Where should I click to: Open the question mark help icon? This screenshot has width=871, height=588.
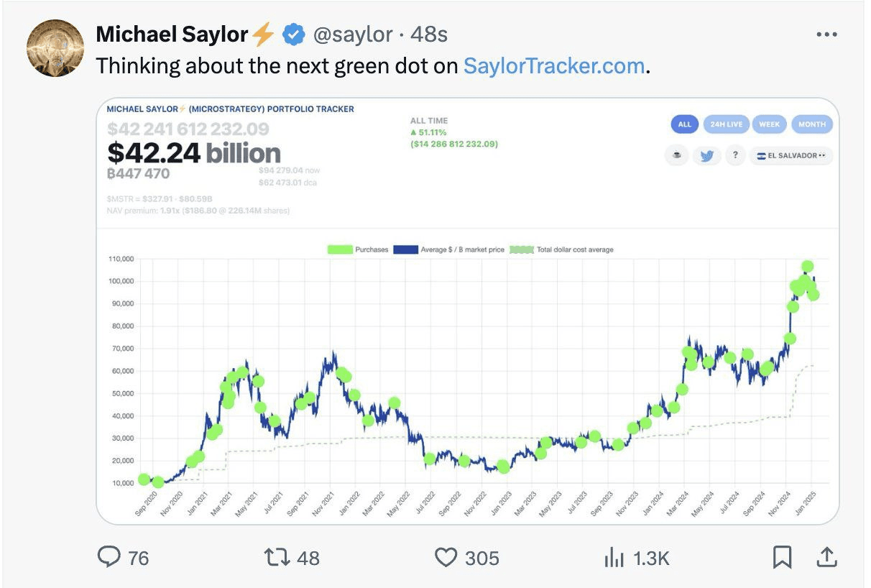(734, 155)
